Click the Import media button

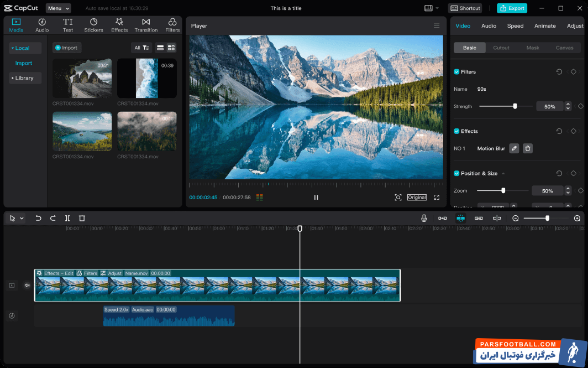click(67, 48)
